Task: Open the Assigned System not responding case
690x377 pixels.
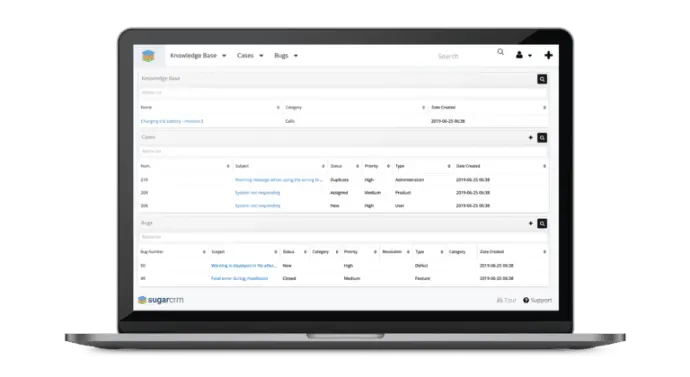Action: point(257,193)
